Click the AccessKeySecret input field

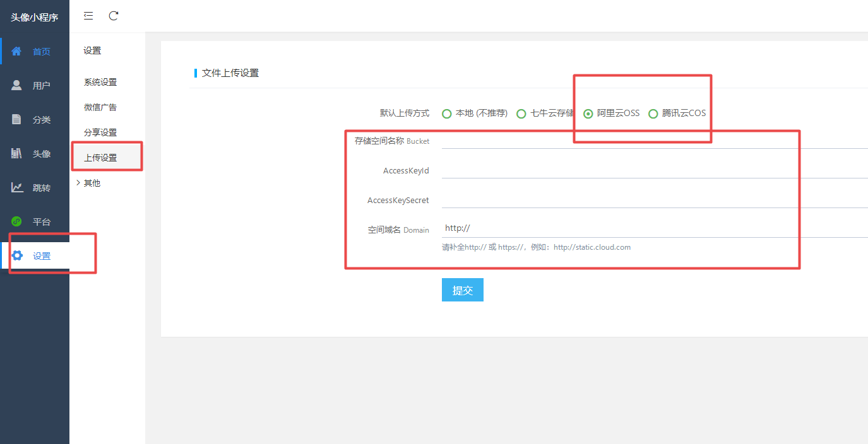click(655, 200)
